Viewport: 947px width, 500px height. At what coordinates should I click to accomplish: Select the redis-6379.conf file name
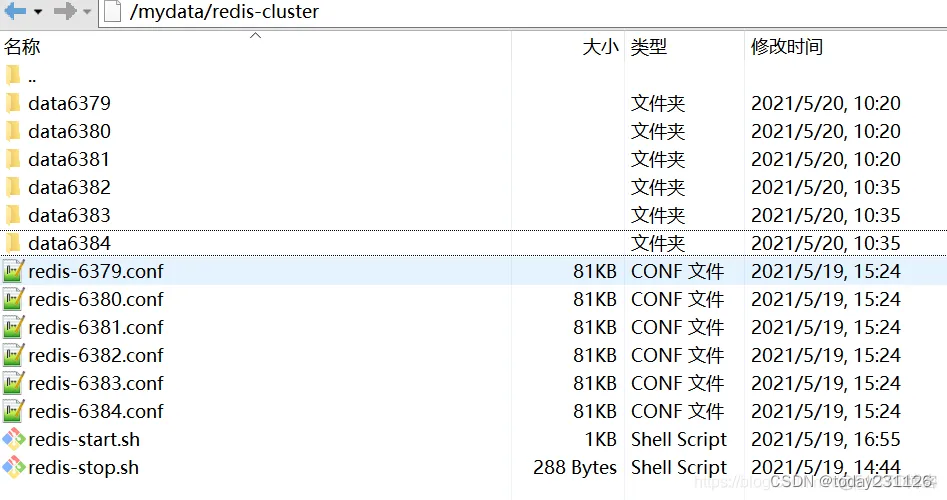[x=96, y=271]
